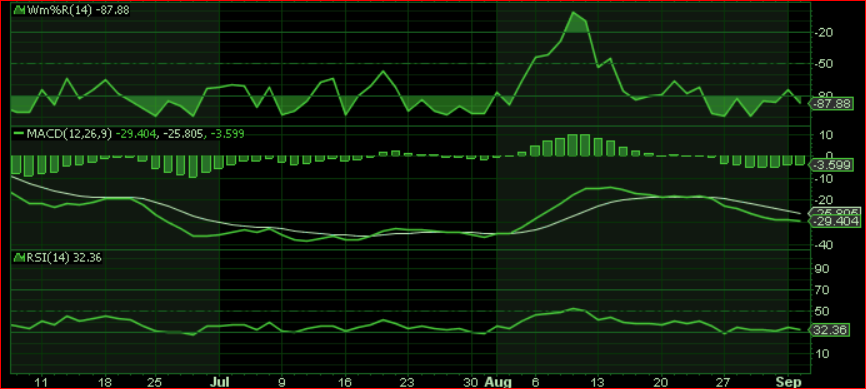Select the MACD(12,26,9) indicator label
The image size is (866, 389).
[70, 134]
